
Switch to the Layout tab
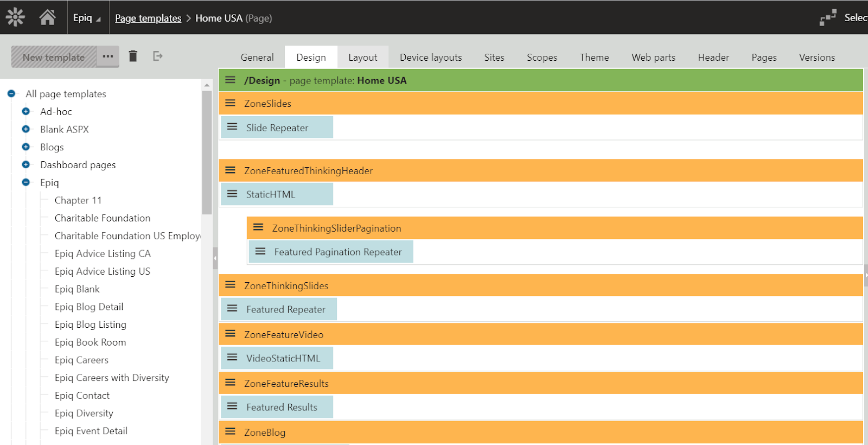click(x=362, y=58)
